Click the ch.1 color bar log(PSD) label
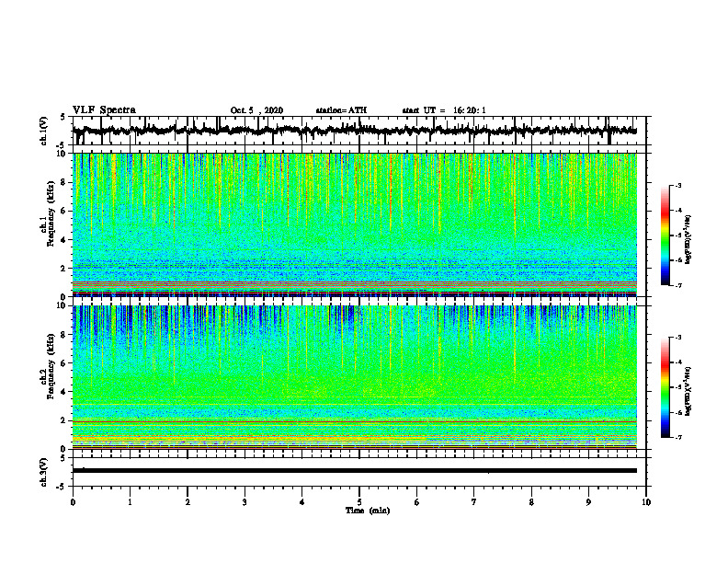This screenshot has width=728, height=563. point(688,240)
